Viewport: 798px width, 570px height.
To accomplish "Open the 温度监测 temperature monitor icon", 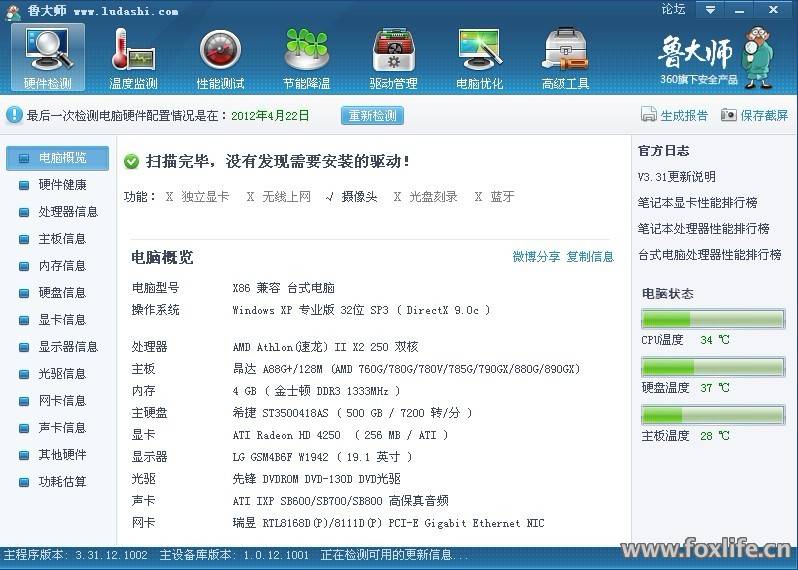I will [x=133, y=51].
